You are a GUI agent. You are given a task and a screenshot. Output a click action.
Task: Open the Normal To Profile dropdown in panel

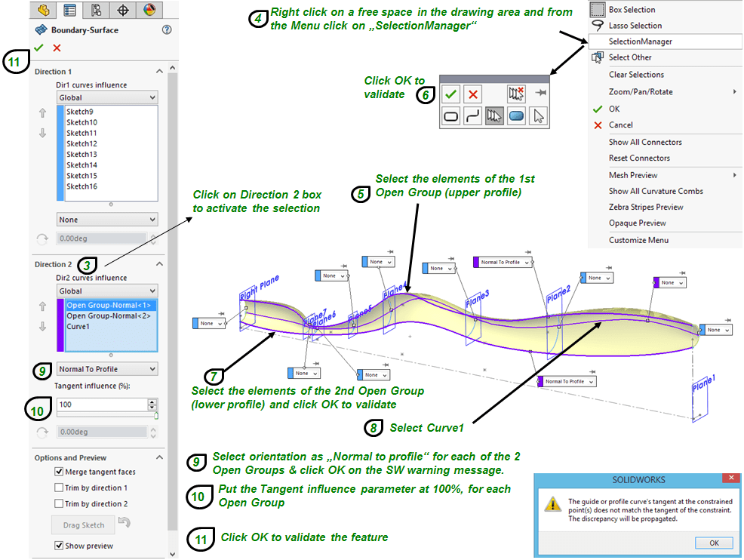(107, 369)
